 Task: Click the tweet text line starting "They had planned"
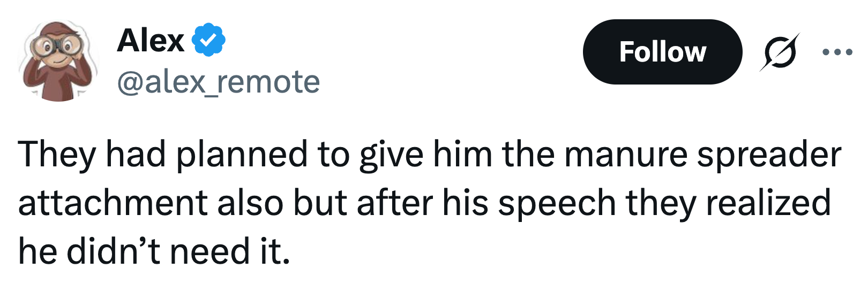coord(429,155)
